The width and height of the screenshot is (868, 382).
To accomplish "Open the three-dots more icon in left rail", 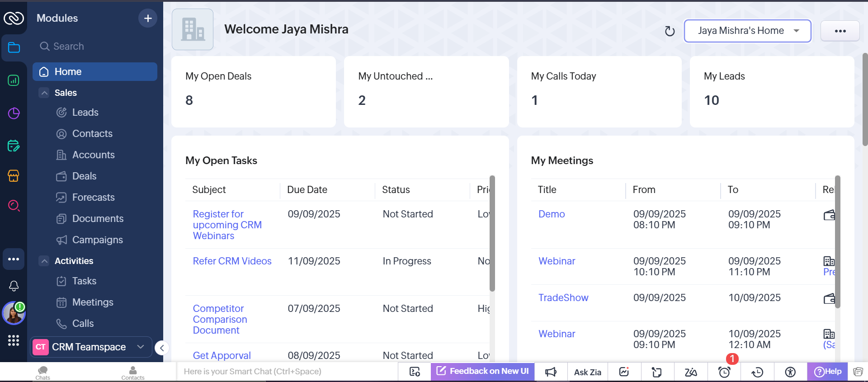I will pos(14,259).
